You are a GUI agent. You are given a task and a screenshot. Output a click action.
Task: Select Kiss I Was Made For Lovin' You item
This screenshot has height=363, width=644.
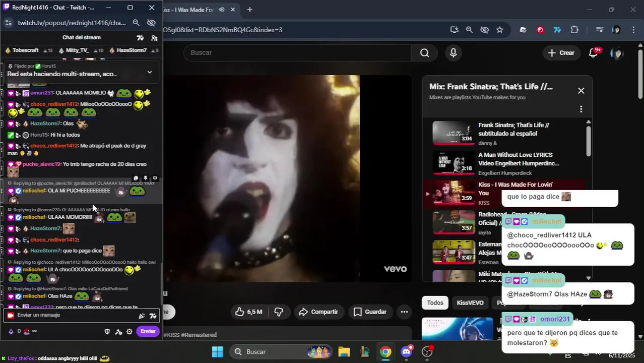click(x=504, y=194)
